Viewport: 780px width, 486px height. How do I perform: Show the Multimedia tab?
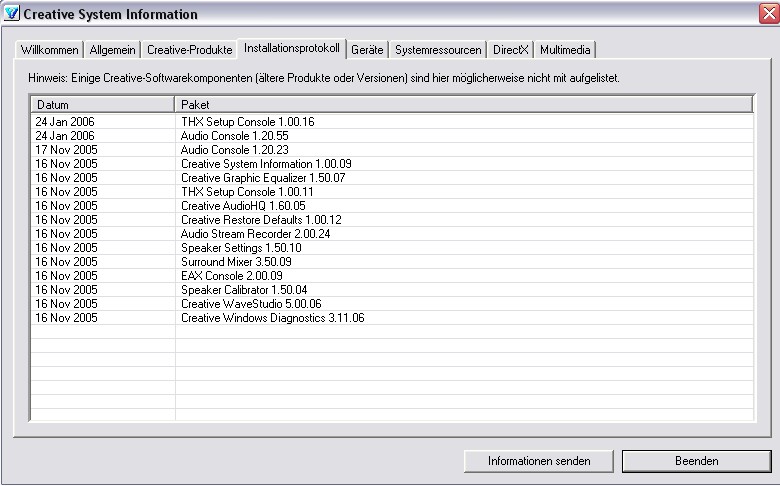(565, 50)
